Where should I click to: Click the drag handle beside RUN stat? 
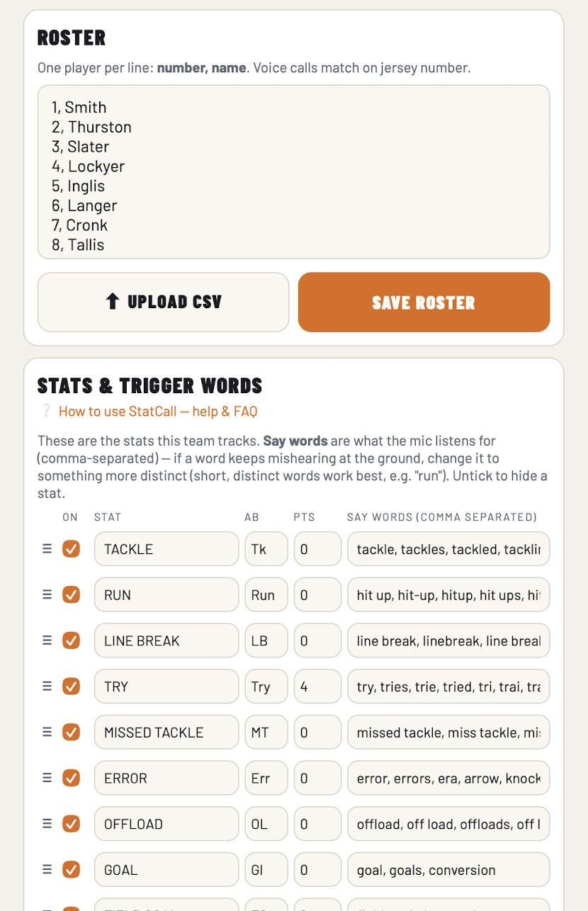pyautogui.click(x=47, y=595)
